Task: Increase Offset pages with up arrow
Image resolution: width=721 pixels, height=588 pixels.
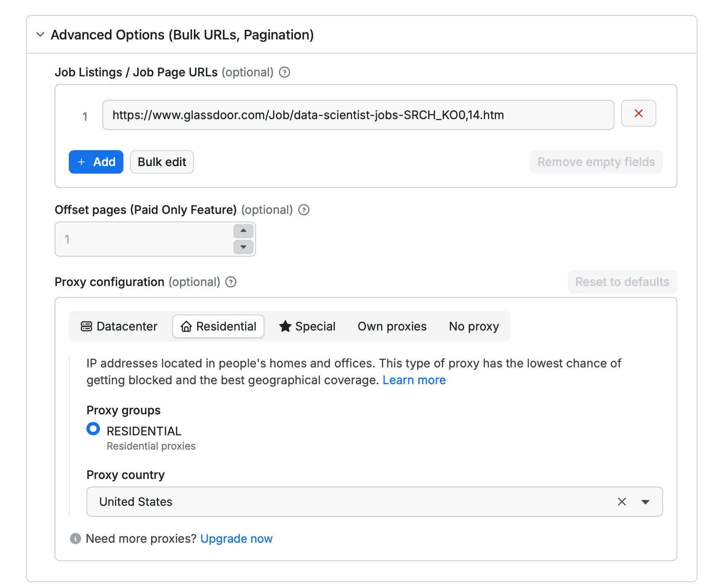Action: (243, 231)
